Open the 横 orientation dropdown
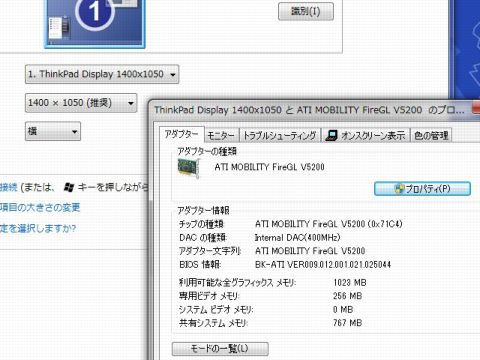The image size is (480, 360). click(x=53, y=131)
